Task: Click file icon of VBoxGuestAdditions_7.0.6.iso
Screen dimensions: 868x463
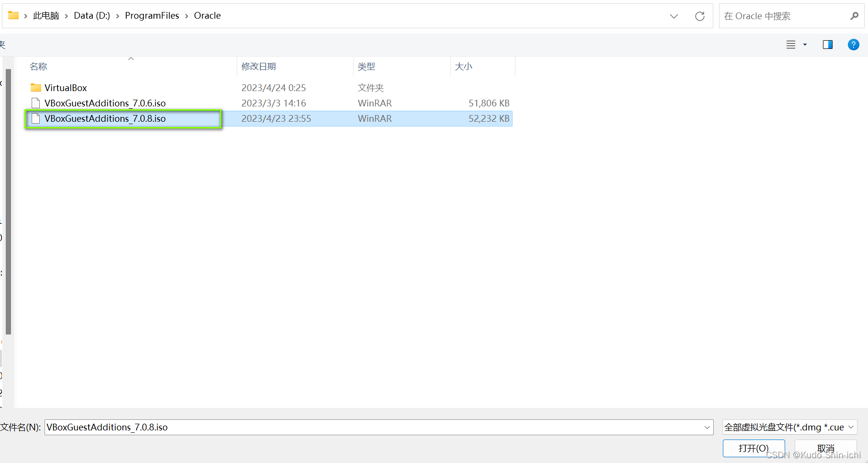Action: pos(35,103)
